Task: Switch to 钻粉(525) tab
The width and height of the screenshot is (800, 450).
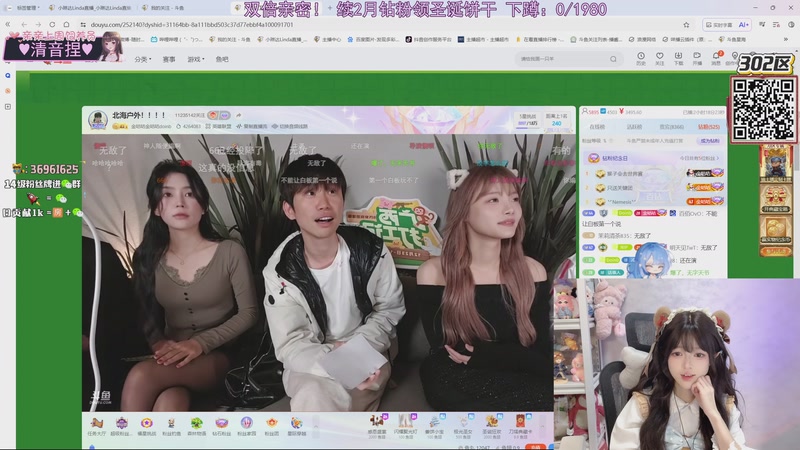Action: point(709,127)
